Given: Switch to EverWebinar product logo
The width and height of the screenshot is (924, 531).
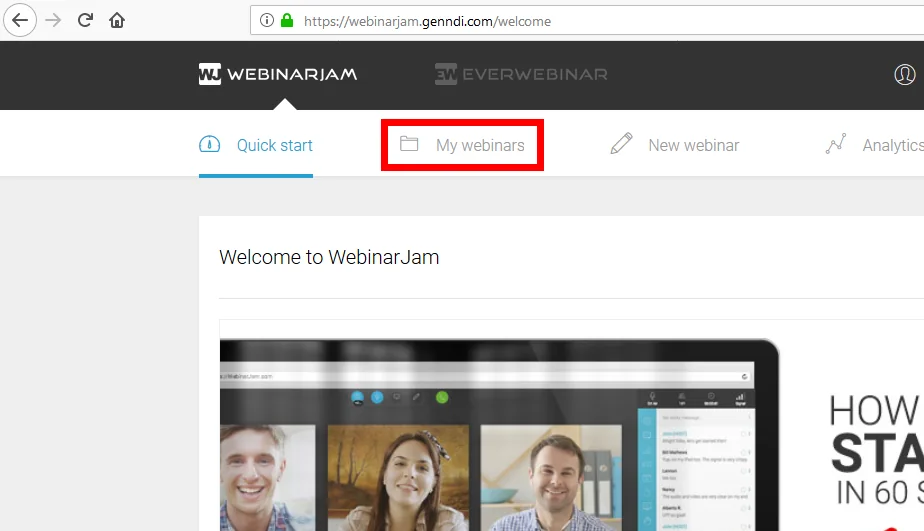Looking at the screenshot, I should point(521,74).
